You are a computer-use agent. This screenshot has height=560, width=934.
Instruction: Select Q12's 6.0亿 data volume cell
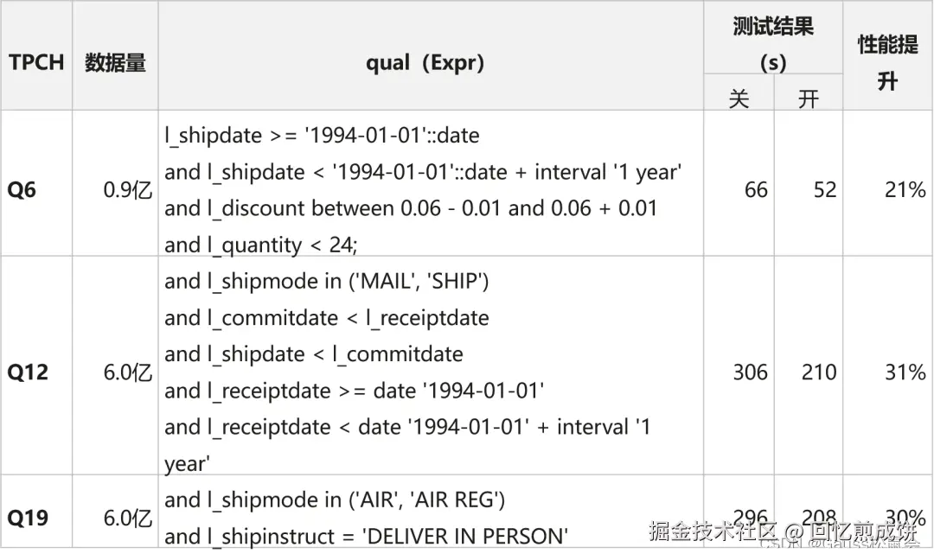(127, 372)
